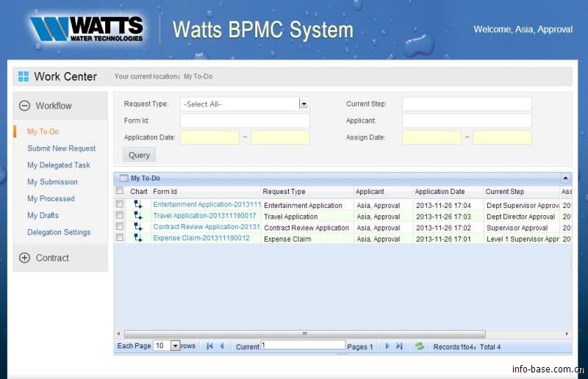This screenshot has height=379, width=588.
Task: Open flow chart for Expense Claim row
Action: (x=138, y=238)
